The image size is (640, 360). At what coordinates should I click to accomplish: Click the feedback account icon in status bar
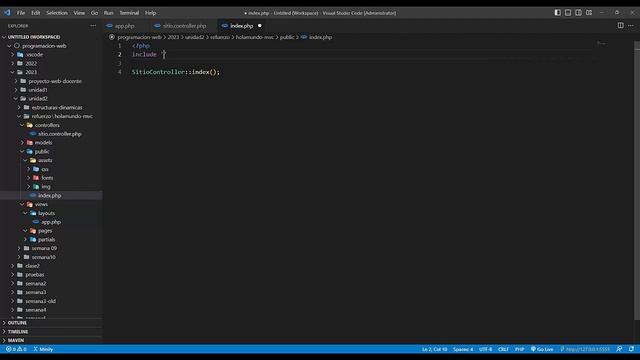[x=619, y=349]
